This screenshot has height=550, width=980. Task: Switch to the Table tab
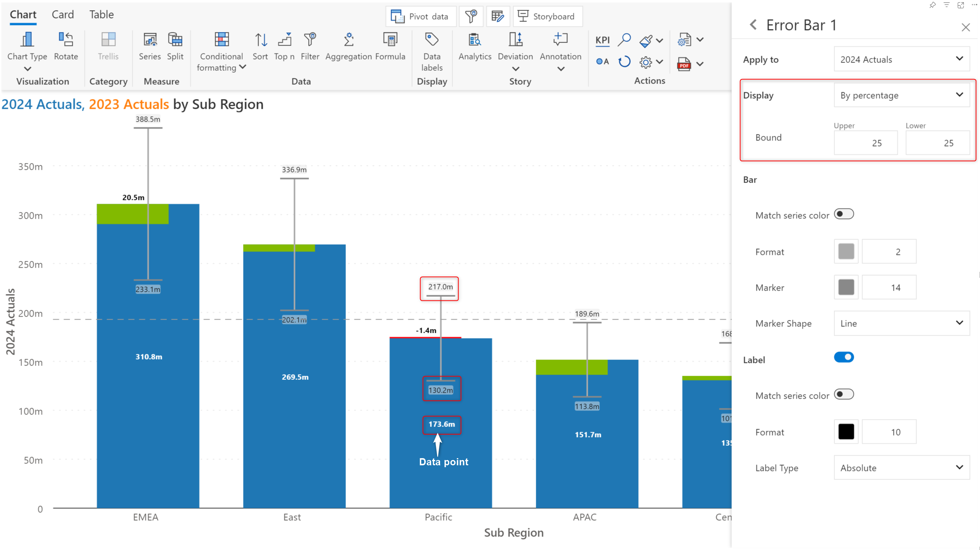tap(102, 14)
